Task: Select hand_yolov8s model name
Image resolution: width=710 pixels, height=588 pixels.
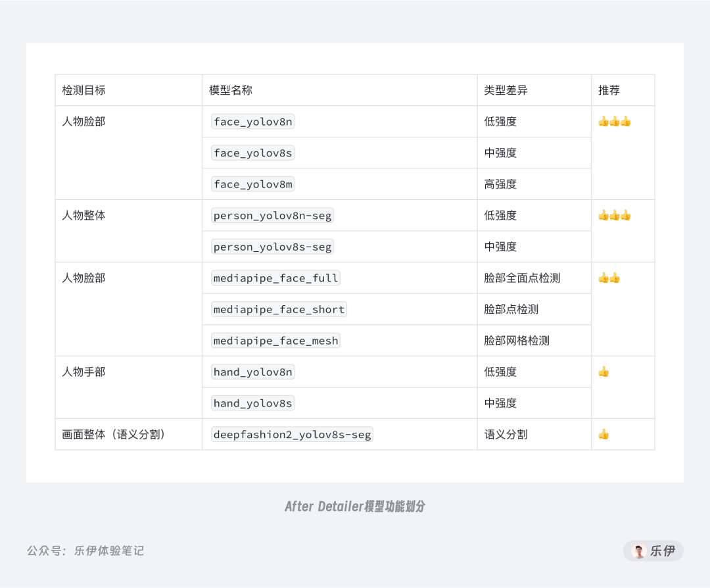Action: tap(252, 403)
